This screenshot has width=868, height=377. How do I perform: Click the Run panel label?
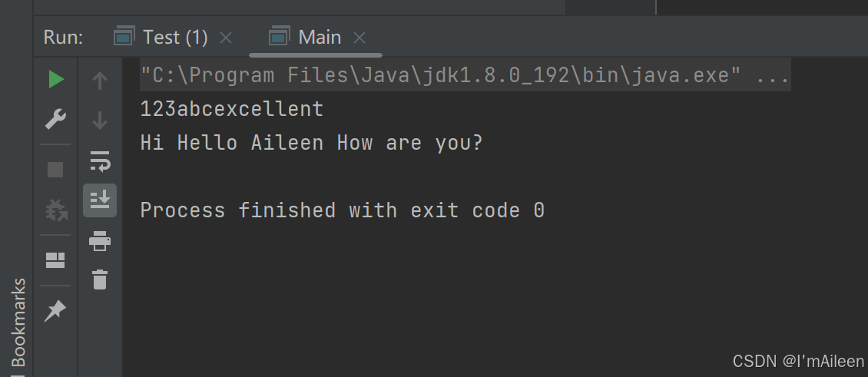[63, 37]
